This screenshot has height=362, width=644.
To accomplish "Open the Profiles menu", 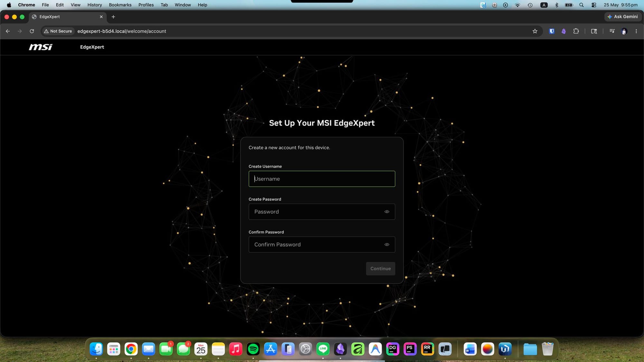I will click(146, 5).
